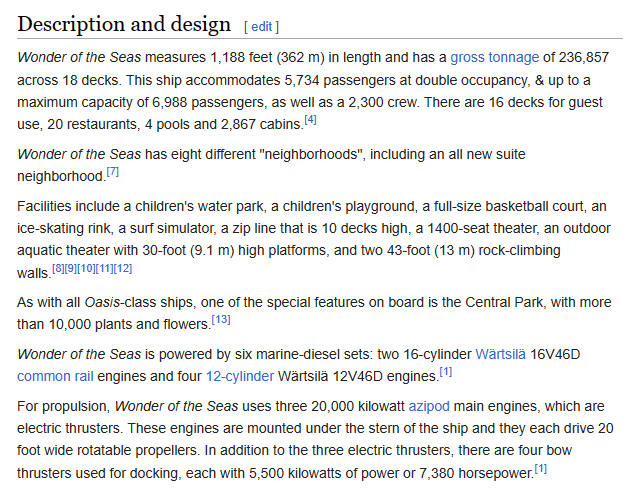This screenshot has height=495, width=634.
Task: Open footnote reference [11]
Action: [x=107, y=267]
